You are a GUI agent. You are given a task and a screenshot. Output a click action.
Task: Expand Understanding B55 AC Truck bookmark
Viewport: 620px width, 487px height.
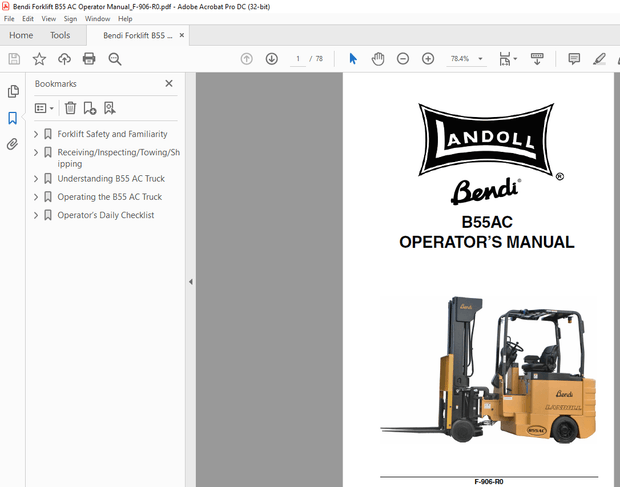(x=36, y=179)
